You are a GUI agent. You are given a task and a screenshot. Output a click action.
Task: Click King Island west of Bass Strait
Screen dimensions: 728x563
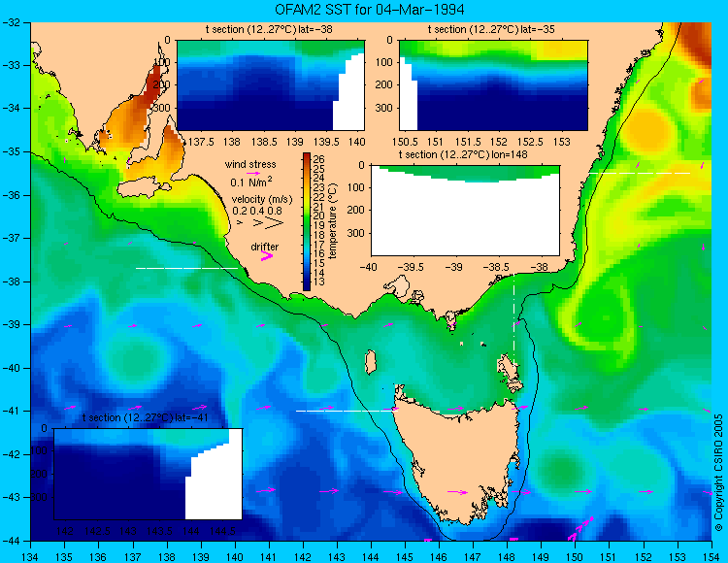pyautogui.click(x=370, y=362)
